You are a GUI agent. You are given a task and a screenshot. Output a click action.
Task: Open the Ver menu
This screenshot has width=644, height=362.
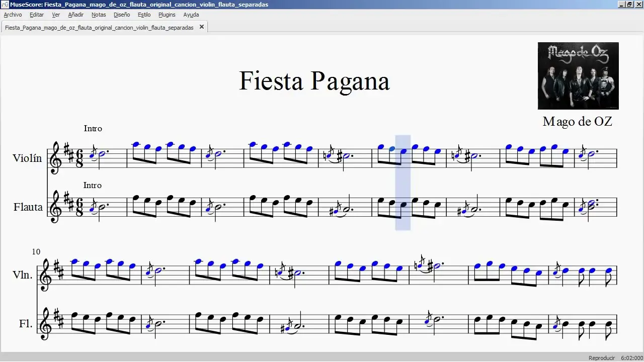click(x=56, y=15)
